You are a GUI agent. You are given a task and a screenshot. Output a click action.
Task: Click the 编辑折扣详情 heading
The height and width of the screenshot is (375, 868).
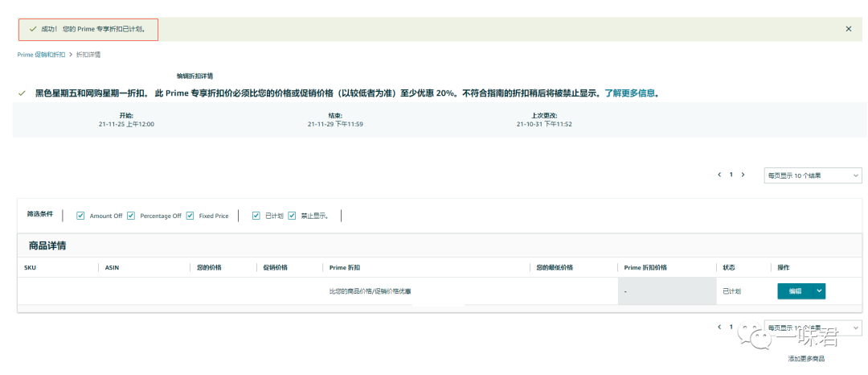point(194,76)
